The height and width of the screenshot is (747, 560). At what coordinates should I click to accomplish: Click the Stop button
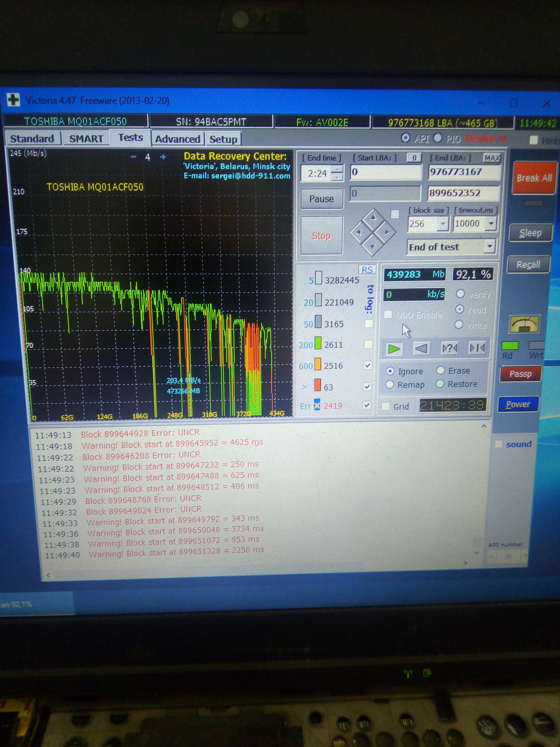321,236
